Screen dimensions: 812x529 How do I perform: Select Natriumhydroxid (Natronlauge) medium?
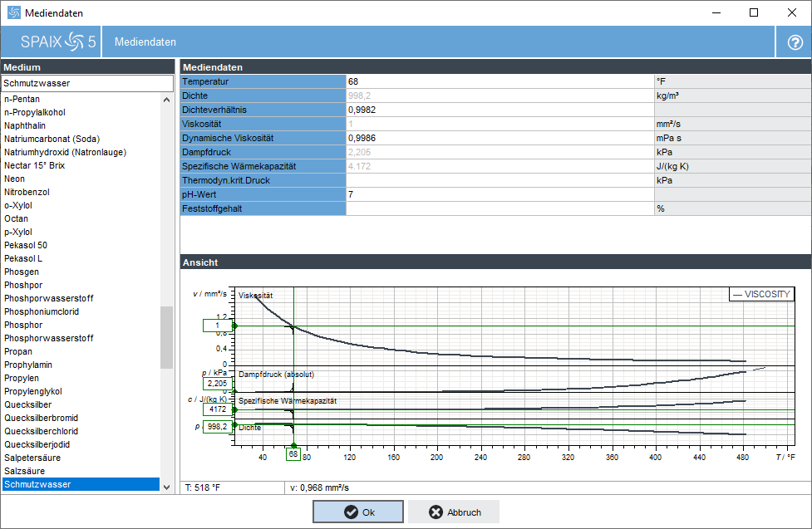pos(66,152)
